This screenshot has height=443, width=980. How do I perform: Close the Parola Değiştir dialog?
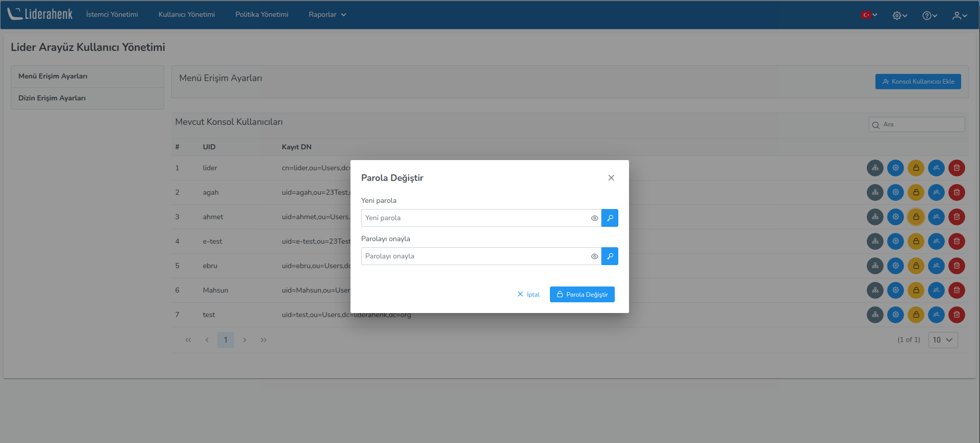point(611,178)
